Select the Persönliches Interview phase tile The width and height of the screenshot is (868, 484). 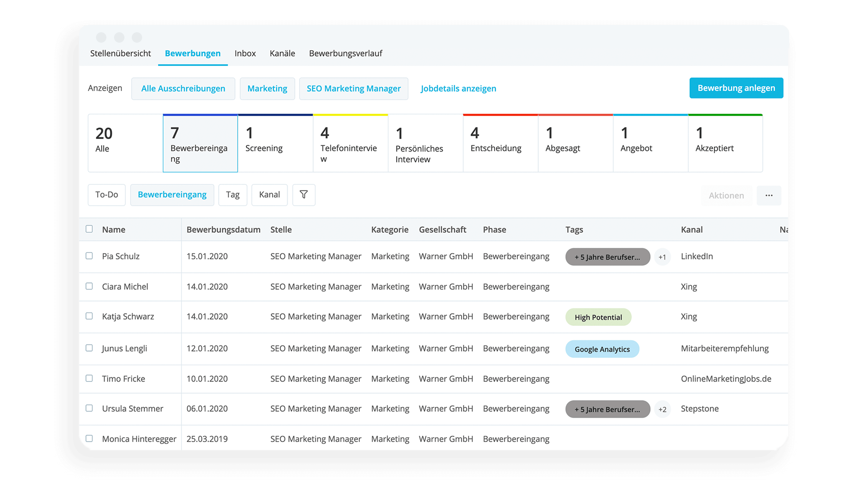426,143
